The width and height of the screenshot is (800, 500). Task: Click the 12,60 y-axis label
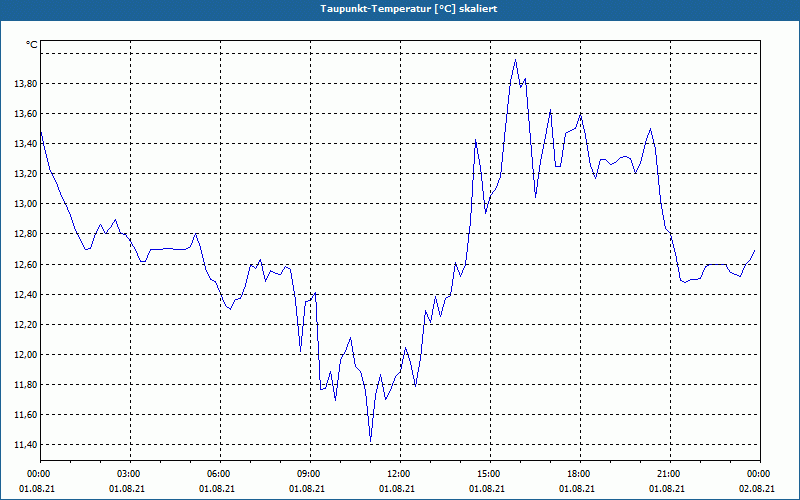point(26,264)
